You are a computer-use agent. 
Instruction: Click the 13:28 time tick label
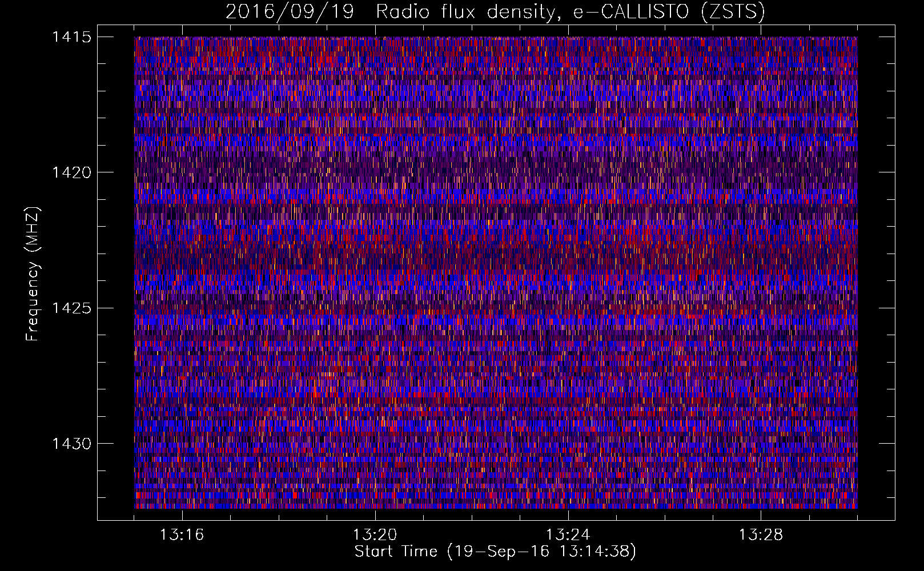tap(761, 535)
